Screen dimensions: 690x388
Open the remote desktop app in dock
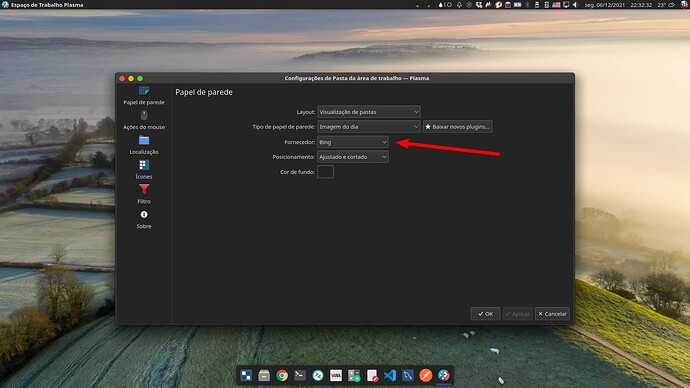click(318, 375)
